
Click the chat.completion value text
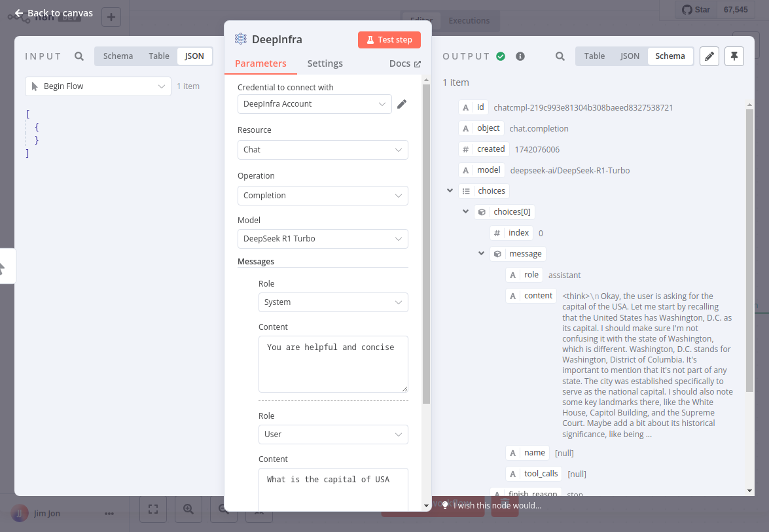pos(539,128)
